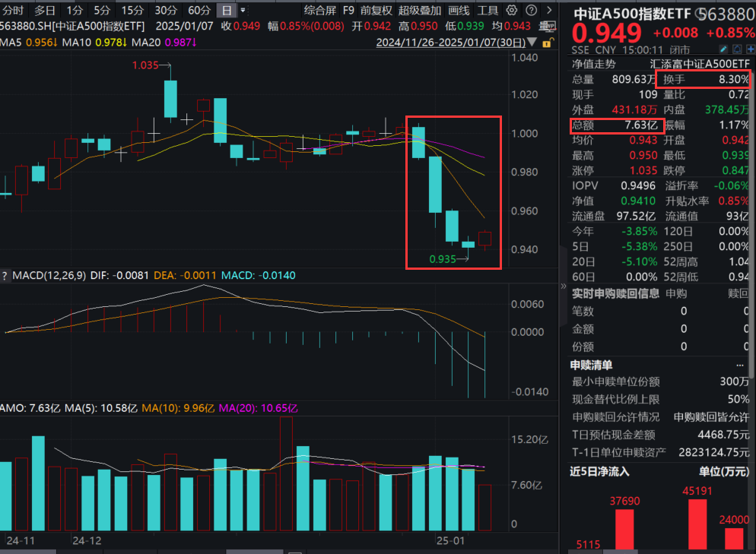Open the 工具 tools menu

490,11
